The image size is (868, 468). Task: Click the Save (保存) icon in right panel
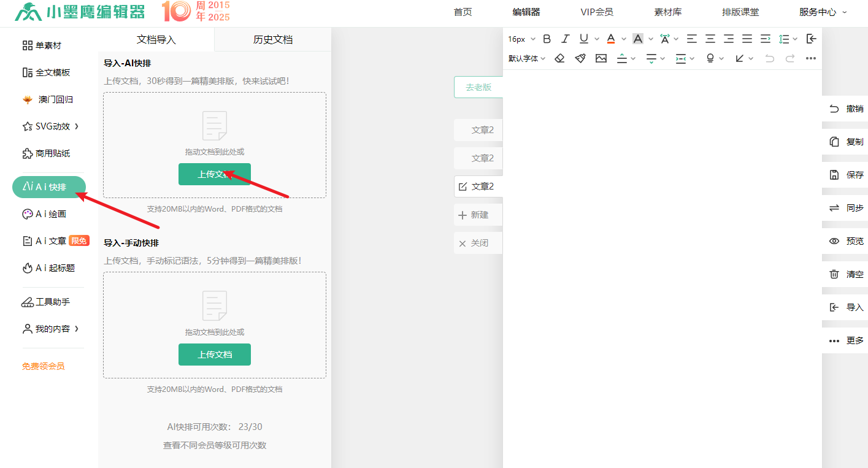834,175
